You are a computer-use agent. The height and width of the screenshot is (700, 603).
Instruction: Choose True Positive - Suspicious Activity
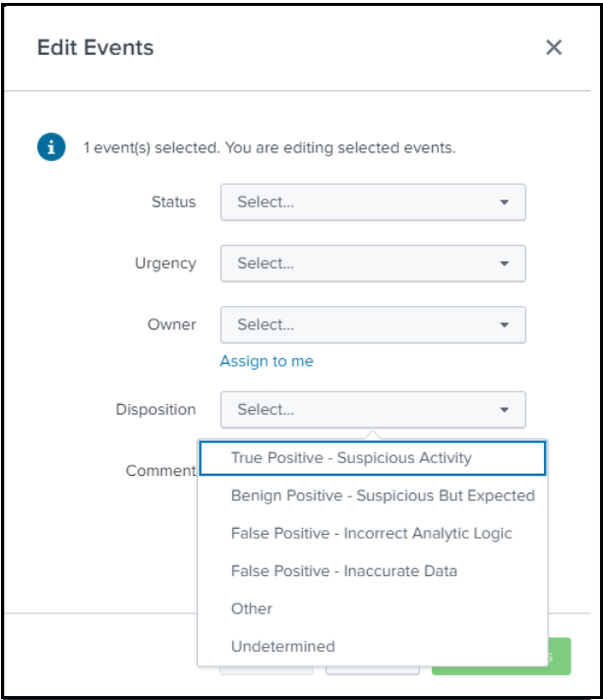373,458
